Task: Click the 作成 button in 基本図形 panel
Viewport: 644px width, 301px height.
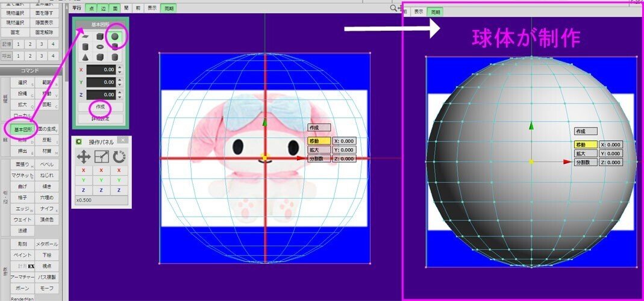Action: [x=101, y=107]
